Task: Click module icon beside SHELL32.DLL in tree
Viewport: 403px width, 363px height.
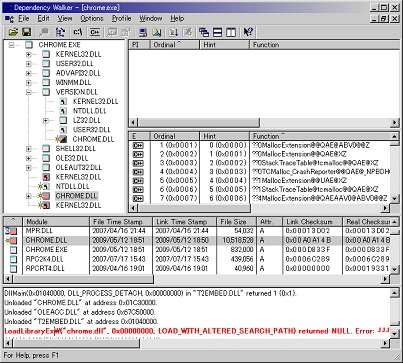Action: point(46,149)
